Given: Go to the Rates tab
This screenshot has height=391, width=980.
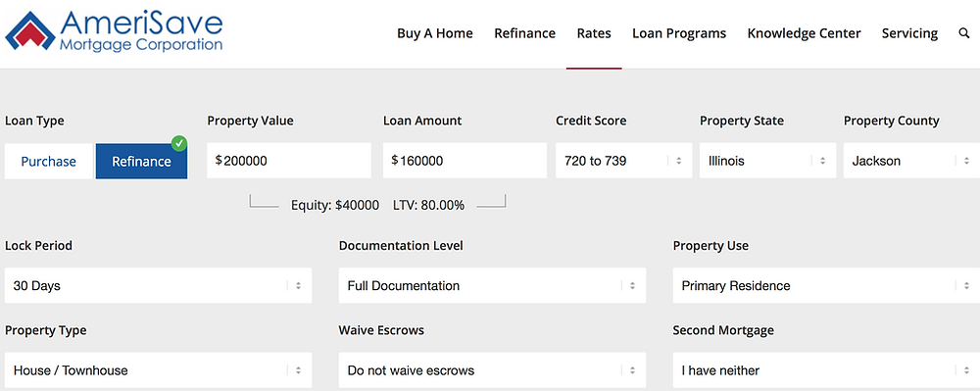Looking at the screenshot, I should [594, 33].
